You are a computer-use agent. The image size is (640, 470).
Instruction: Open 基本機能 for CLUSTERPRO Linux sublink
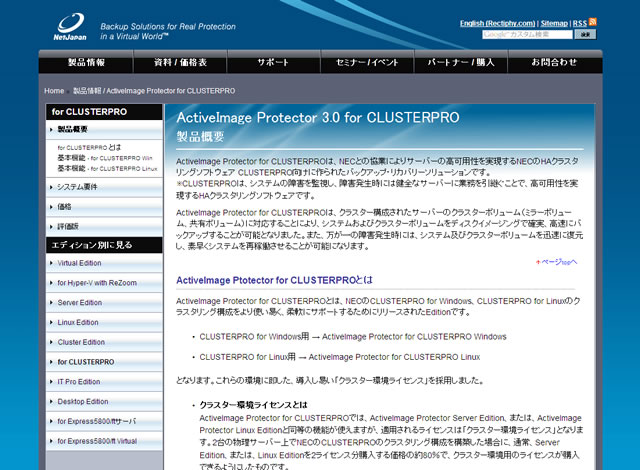pyautogui.click(x=107, y=168)
